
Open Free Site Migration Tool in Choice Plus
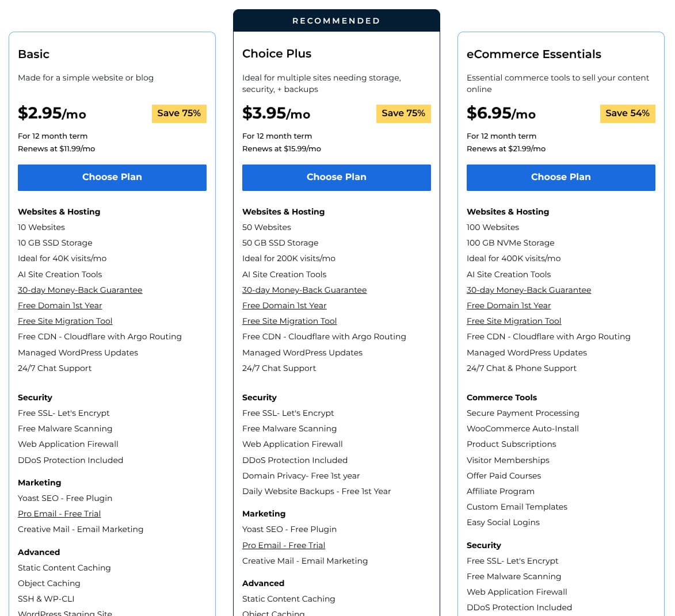[289, 321]
